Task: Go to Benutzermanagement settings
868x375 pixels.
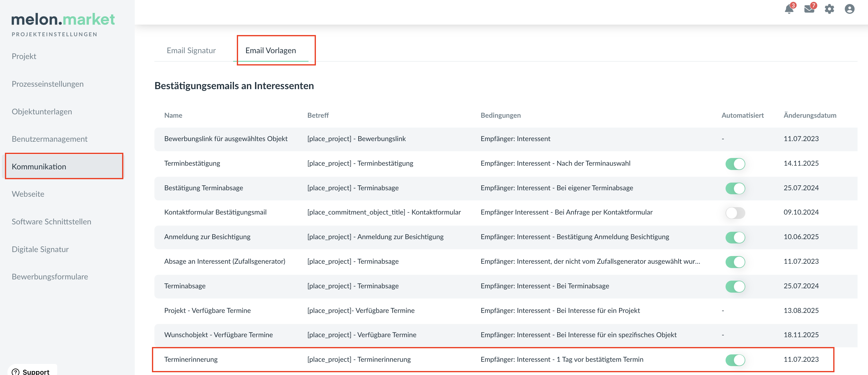Action: (50, 139)
